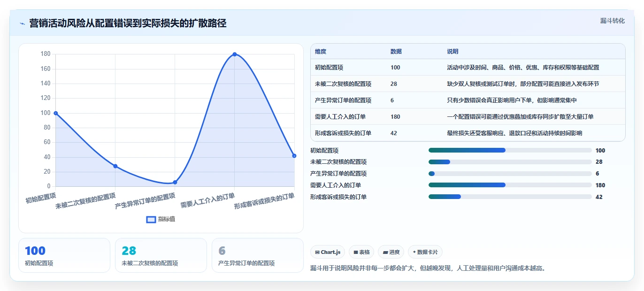This screenshot has width=644, height=291.
Task: Click the description starting with 一个配置错误
Action: (520, 117)
